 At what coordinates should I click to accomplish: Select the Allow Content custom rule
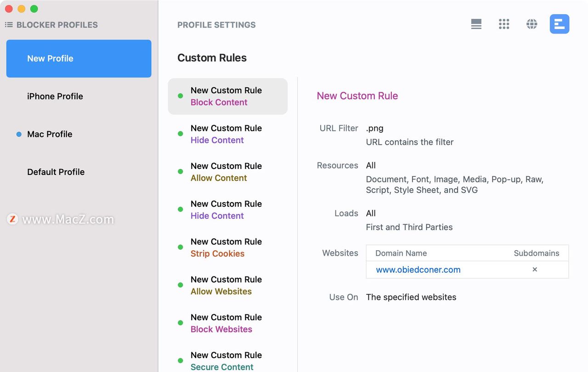click(x=226, y=172)
